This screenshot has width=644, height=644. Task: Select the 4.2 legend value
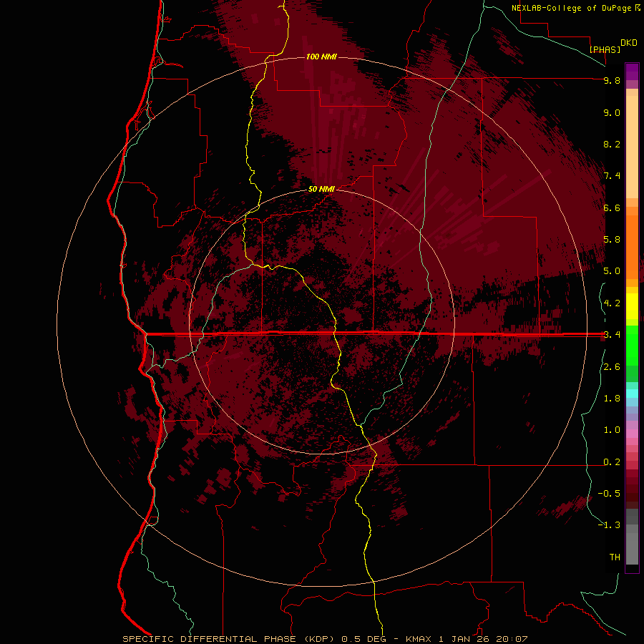(612, 303)
